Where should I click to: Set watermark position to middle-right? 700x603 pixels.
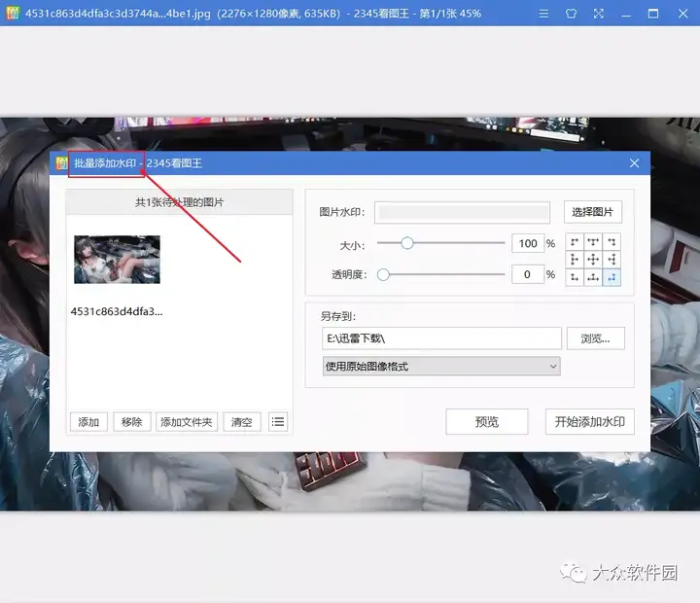click(x=612, y=260)
